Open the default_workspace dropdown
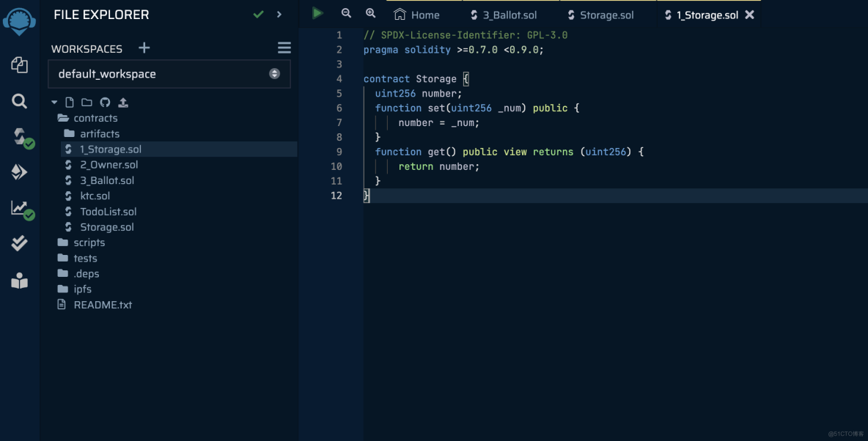This screenshot has width=868, height=441. 169,74
